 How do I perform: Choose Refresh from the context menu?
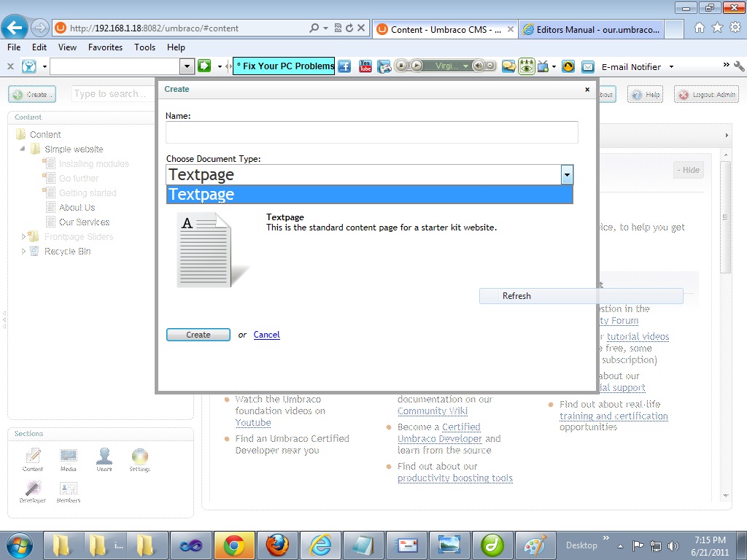[x=516, y=296]
